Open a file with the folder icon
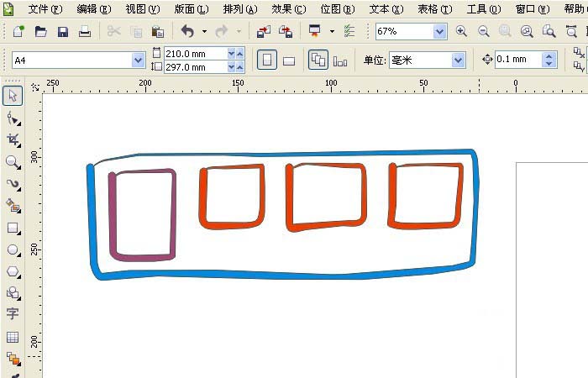Screen dimensions: 588x378 [40, 32]
